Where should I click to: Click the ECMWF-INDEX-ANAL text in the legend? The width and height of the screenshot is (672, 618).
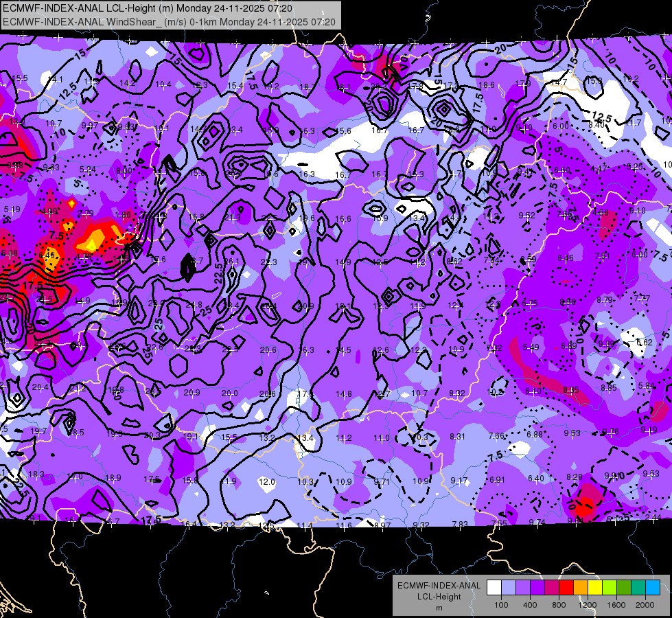click(x=439, y=586)
